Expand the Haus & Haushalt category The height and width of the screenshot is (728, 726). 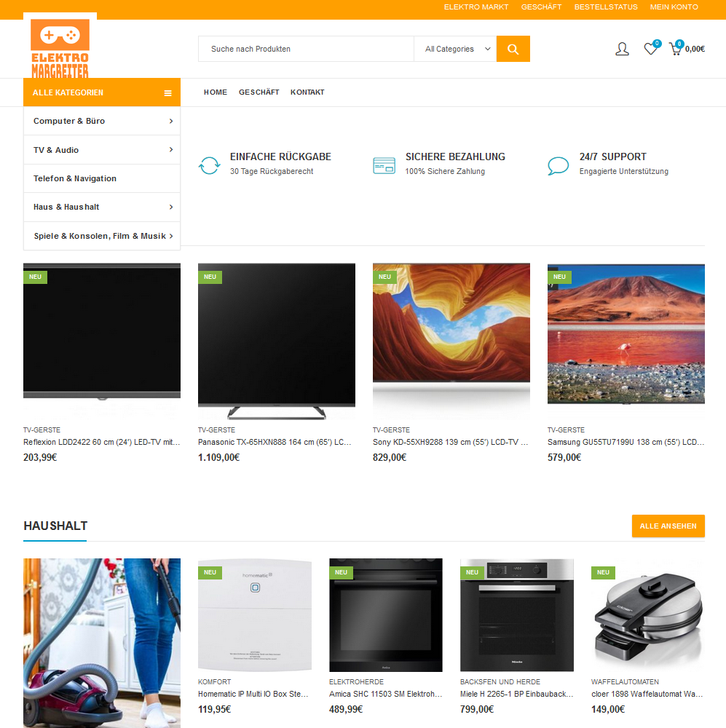coord(102,207)
